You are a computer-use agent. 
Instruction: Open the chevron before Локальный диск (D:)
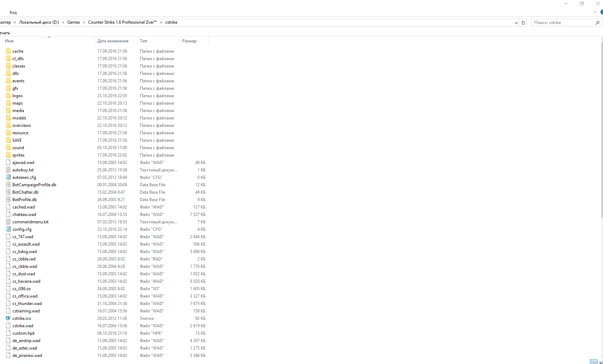coord(15,22)
